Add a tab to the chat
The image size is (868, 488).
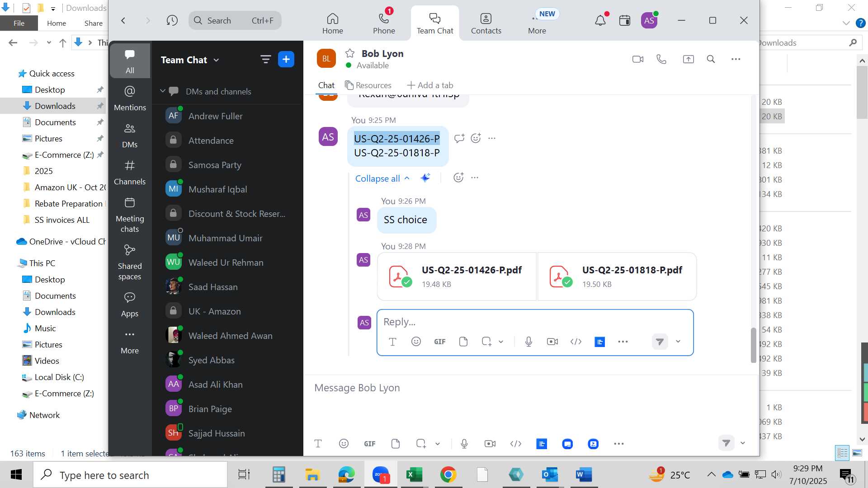[x=430, y=85]
